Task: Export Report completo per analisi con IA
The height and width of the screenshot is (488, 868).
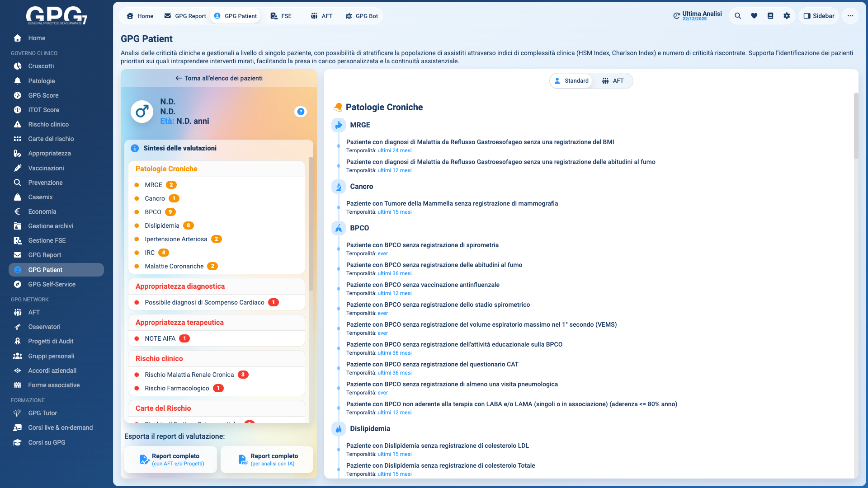Action: (267, 460)
